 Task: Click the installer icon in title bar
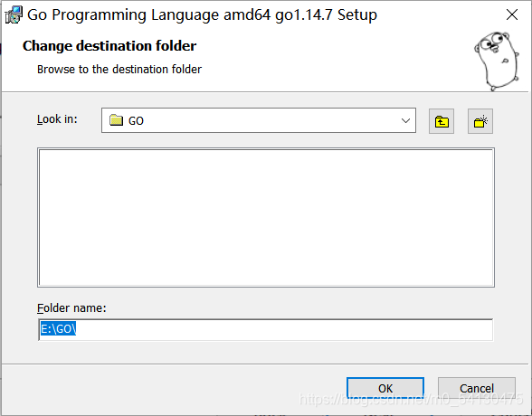14,14
